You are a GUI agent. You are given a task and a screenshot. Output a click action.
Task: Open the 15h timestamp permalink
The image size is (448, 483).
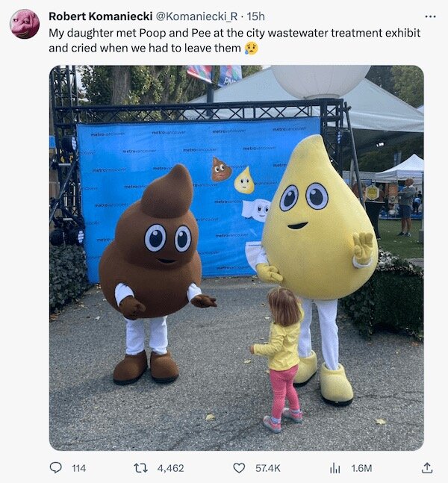pos(256,16)
